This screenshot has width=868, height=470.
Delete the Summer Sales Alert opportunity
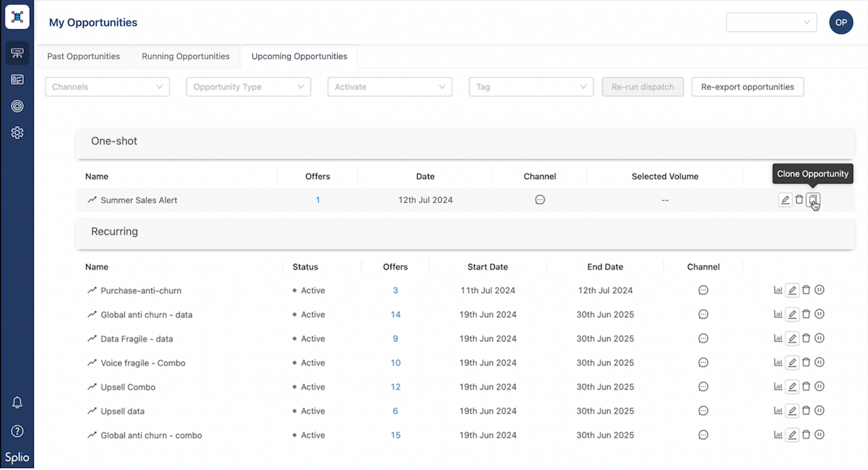[800, 200]
